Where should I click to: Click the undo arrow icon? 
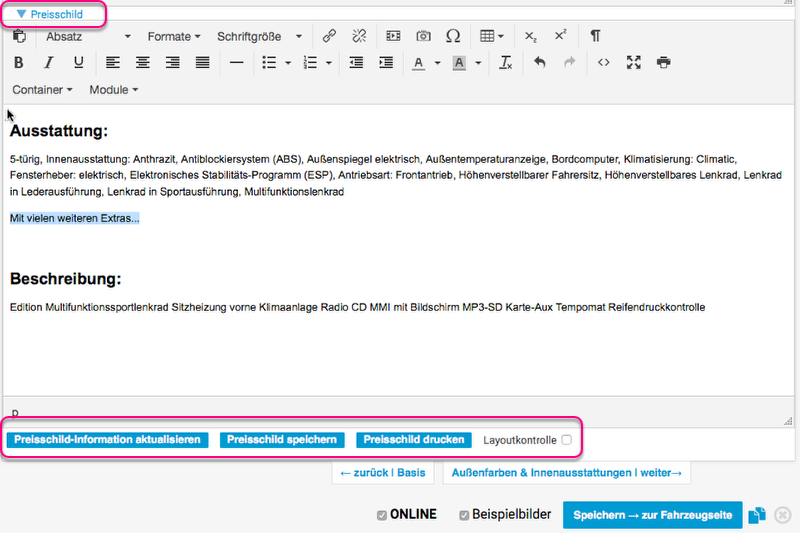(x=540, y=62)
